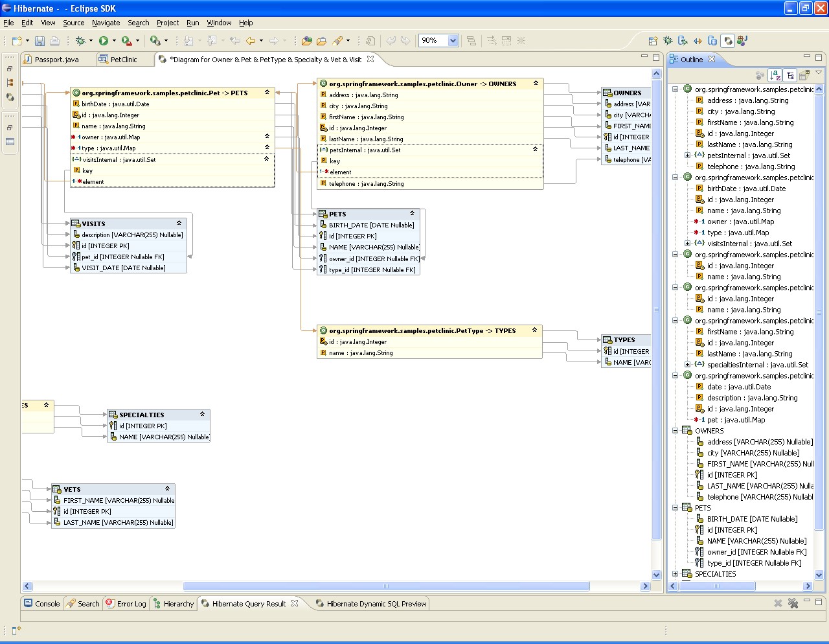
Task: Click the green Run button icon
Action: [x=104, y=41]
